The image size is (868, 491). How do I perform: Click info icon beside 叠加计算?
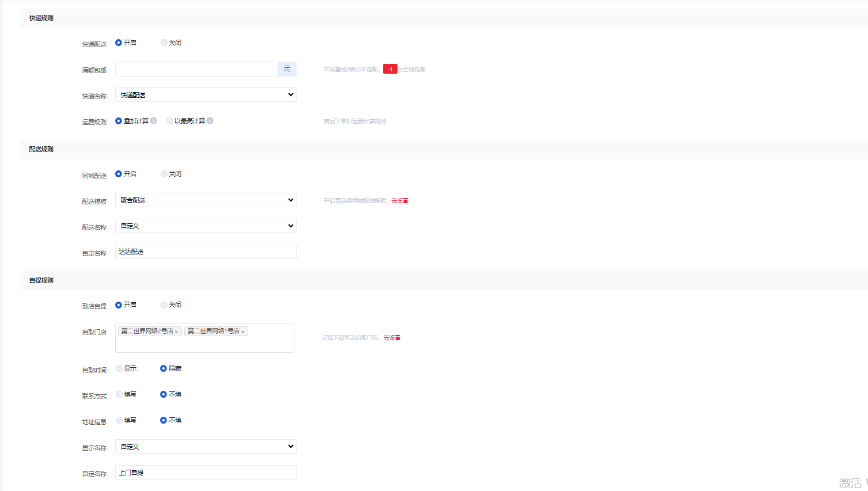pyautogui.click(x=154, y=121)
